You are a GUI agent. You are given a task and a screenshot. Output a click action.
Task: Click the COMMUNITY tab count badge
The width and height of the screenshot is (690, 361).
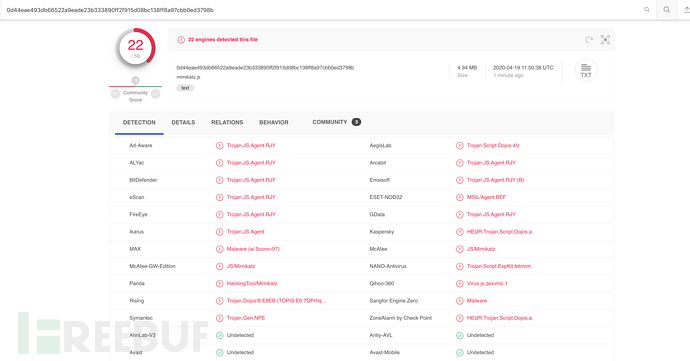tap(356, 122)
